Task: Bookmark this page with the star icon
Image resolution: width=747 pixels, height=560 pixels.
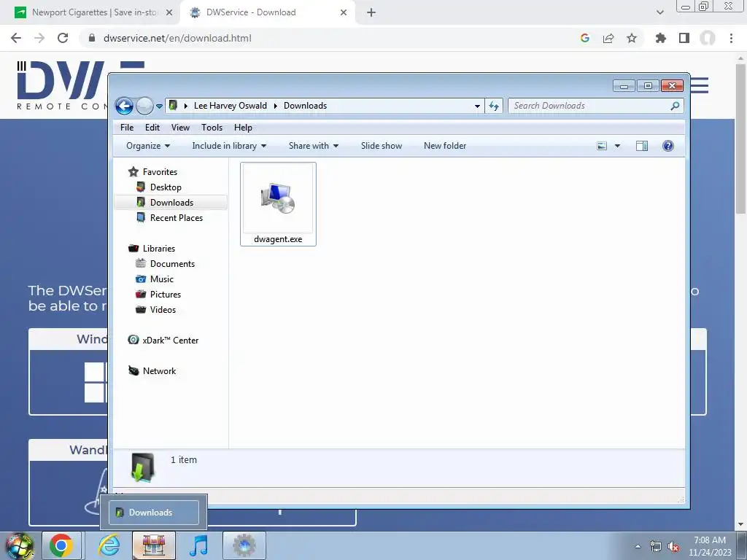Action: tap(632, 38)
